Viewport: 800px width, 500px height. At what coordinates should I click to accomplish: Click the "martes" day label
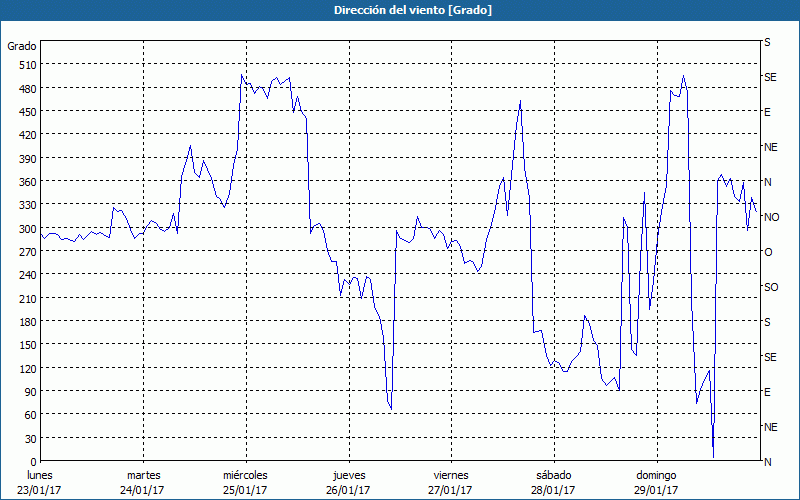[143, 475]
